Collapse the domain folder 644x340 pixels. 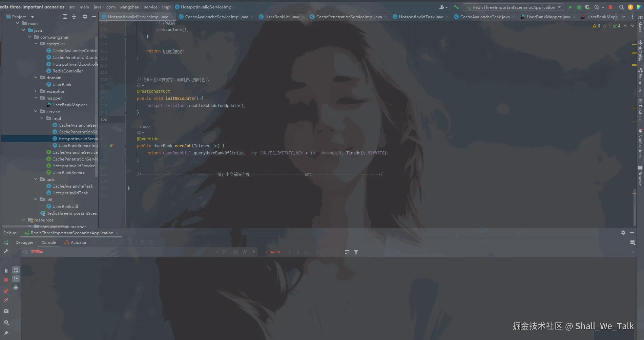tap(36, 78)
